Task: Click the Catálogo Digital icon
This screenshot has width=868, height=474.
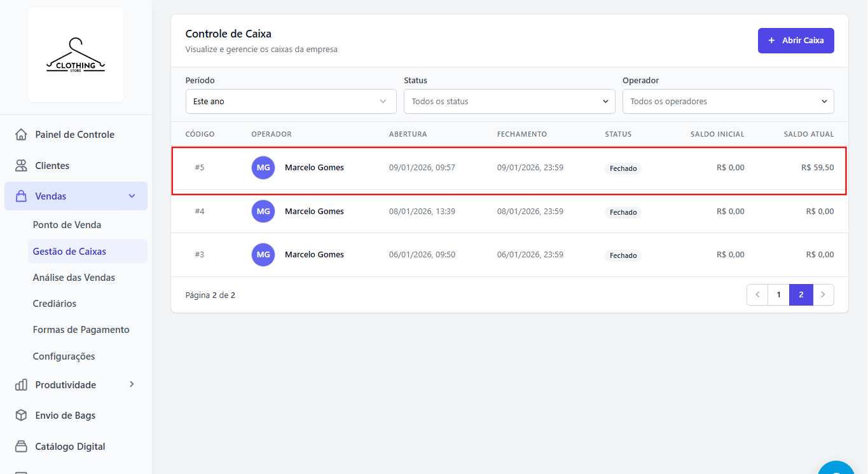Action: pyautogui.click(x=21, y=447)
